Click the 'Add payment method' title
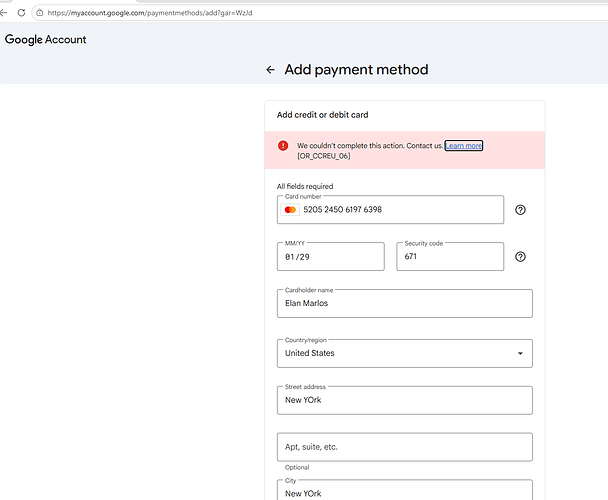608x500 pixels. 356,70
